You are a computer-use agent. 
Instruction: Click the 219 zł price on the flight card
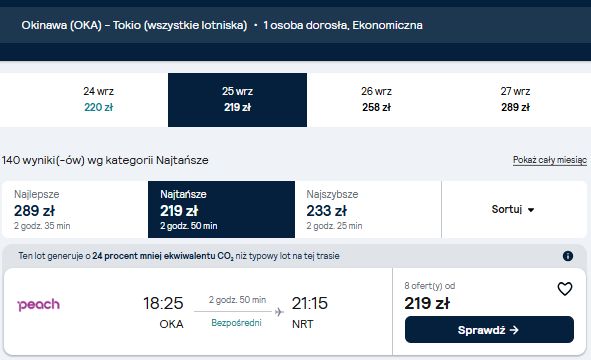(x=427, y=303)
